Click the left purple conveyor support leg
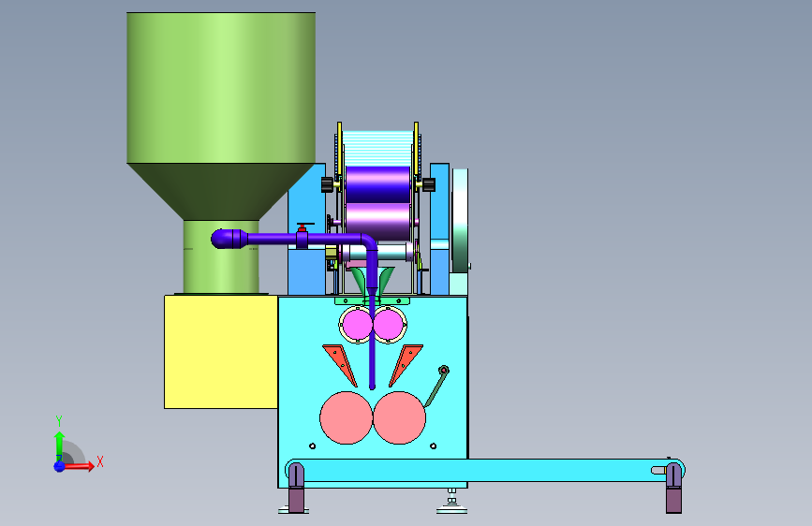812x526 pixels. [296, 489]
